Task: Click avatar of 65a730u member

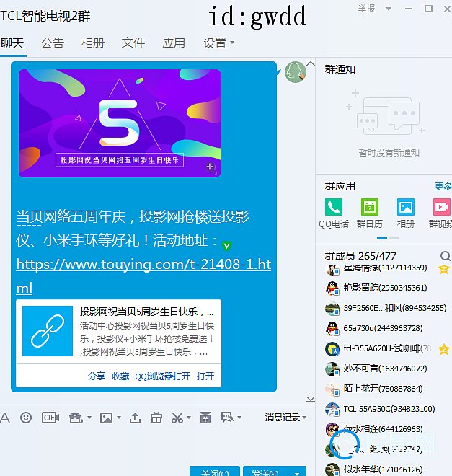Action: [332, 328]
